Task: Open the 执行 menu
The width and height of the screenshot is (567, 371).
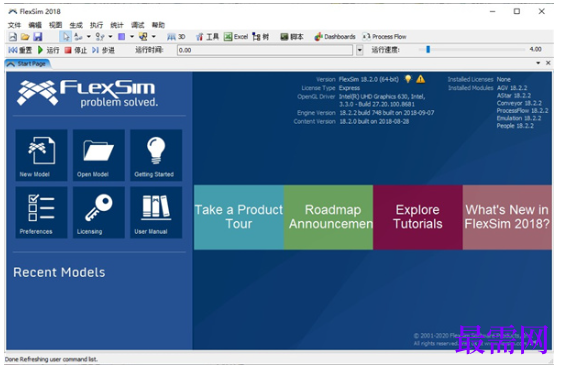Action: 97,25
